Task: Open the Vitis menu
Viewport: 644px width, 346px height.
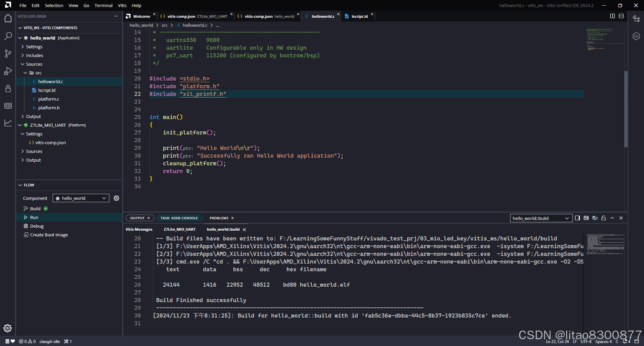Action: pyautogui.click(x=122, y=5)
